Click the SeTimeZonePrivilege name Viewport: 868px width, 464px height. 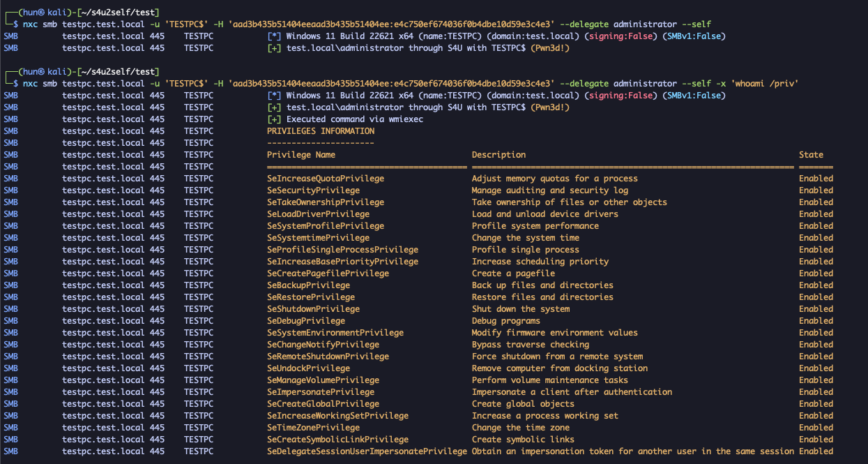click(314, 428)
